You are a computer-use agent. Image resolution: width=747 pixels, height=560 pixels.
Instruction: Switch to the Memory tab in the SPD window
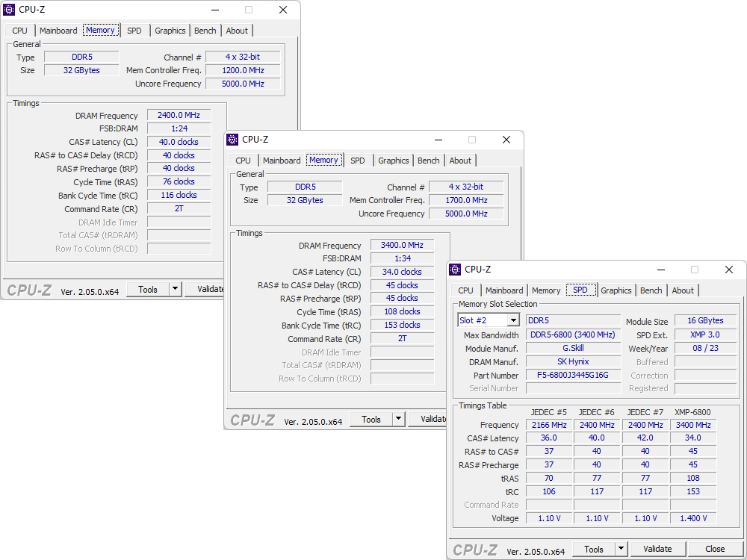point(546,290)
